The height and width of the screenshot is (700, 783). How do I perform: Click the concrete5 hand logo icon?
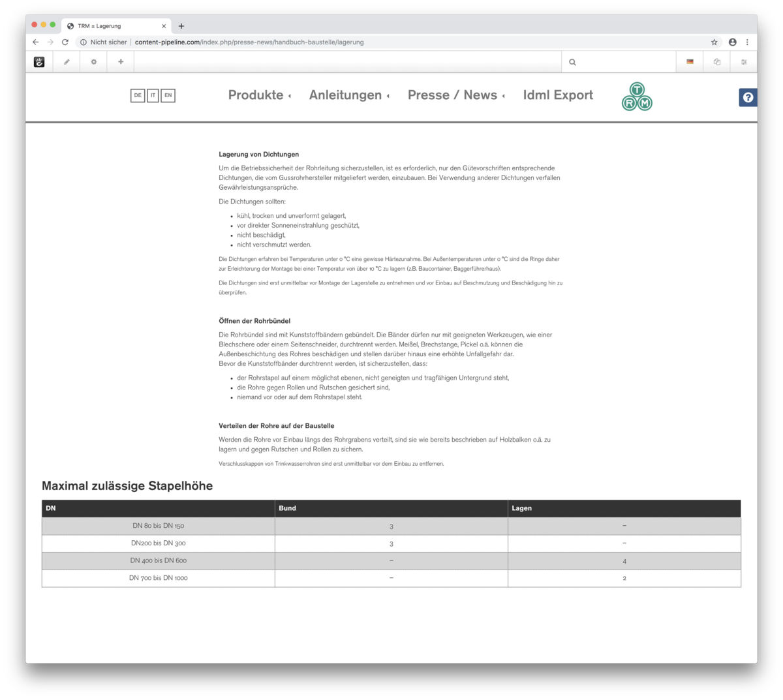(x=39, y=62)
